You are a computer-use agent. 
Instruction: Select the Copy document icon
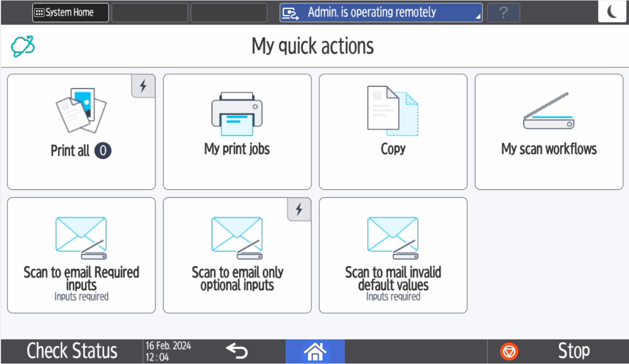(x=393, y=112)
